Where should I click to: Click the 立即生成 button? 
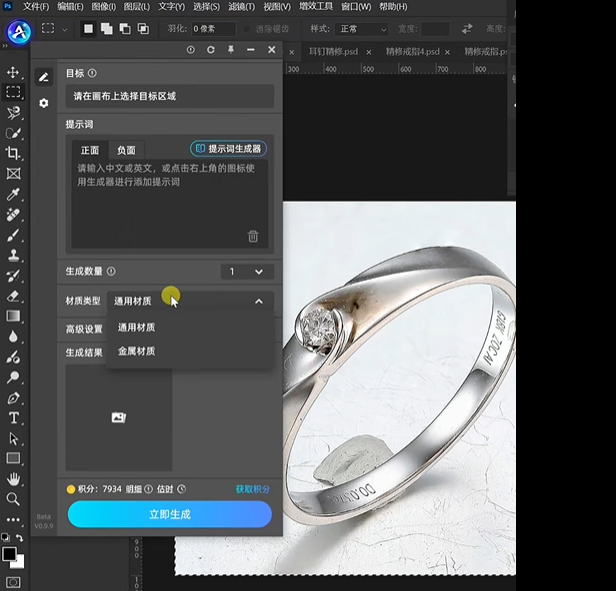pos(170,514)
